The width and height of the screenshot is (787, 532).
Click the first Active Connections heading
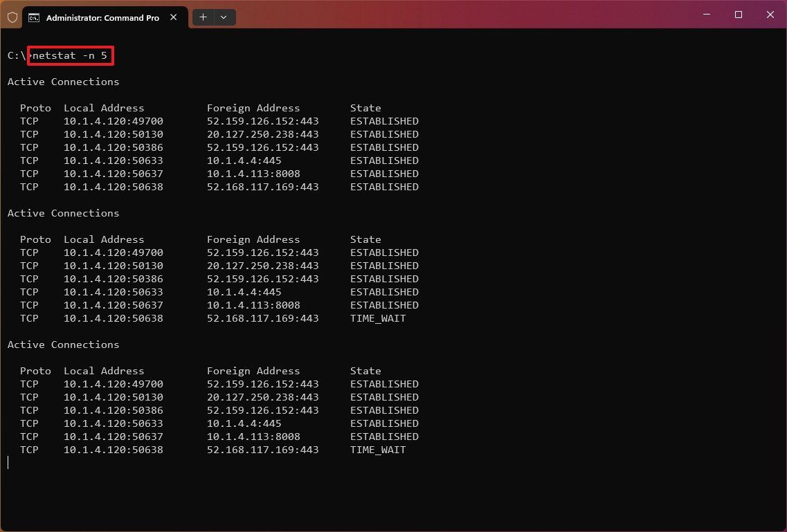tap(63, 81)
